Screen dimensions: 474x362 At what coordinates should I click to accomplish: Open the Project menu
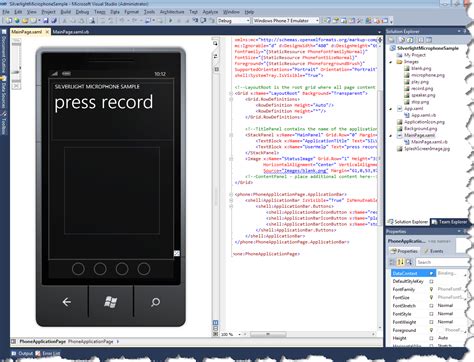pyautogui.click(x=49, y=12)
